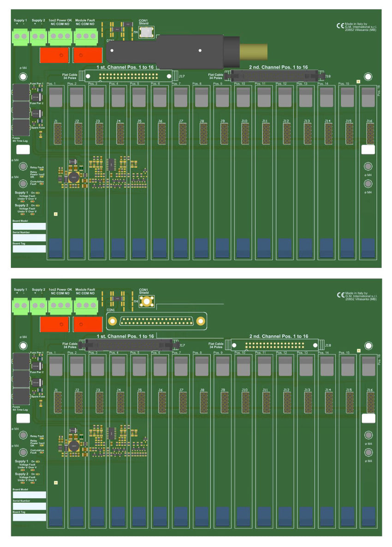
Task: Click the "2 nd. Channel Pos. 1 to 16" label, bottom board
Action: [x=279, y=337]
